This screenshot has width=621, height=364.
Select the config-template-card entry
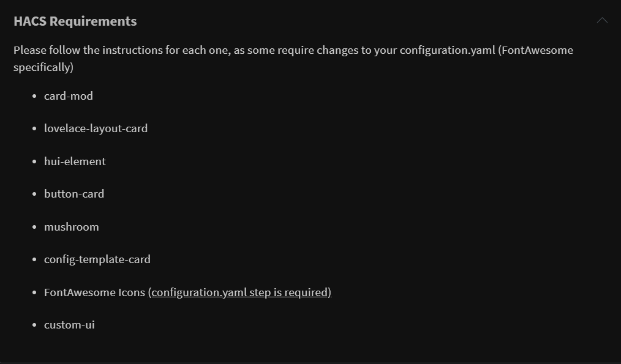point(97,259)
